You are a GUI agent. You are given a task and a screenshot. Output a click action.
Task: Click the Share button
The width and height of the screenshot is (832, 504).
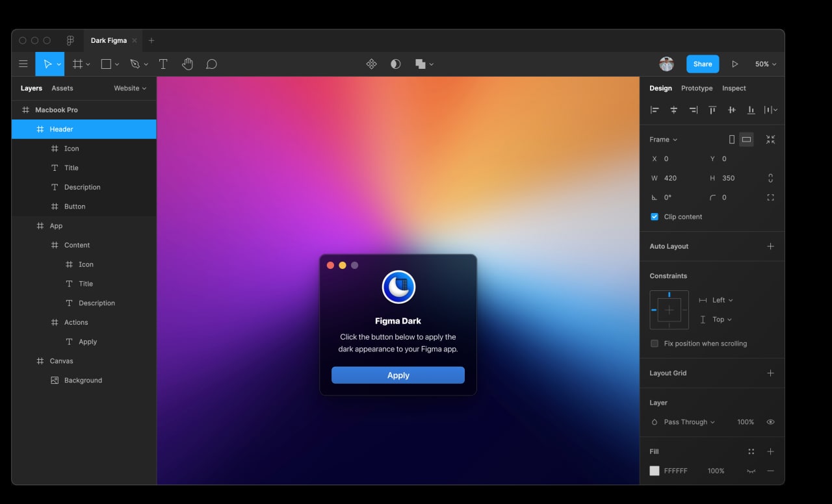point(703,64)
